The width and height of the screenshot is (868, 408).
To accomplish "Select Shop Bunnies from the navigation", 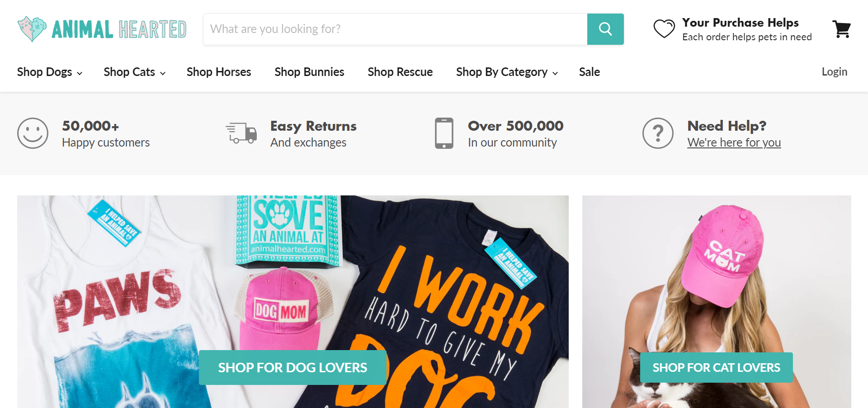I will click(x=309, y=71).
